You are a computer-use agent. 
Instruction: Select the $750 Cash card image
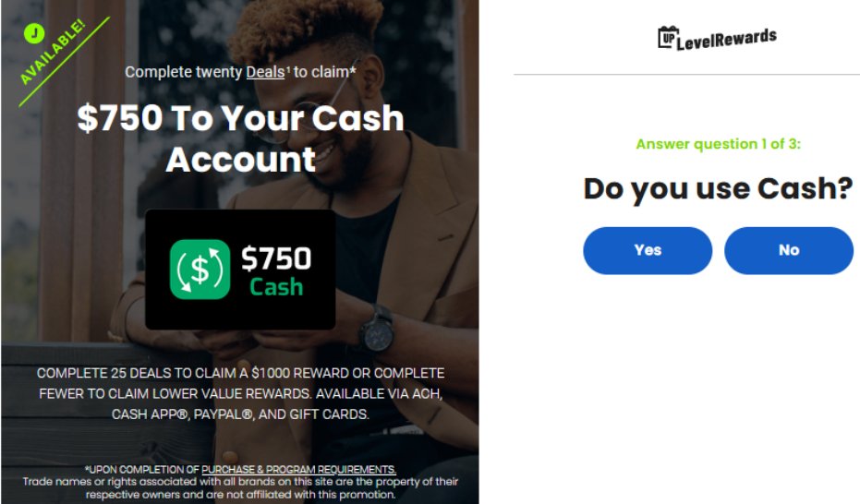240,269
